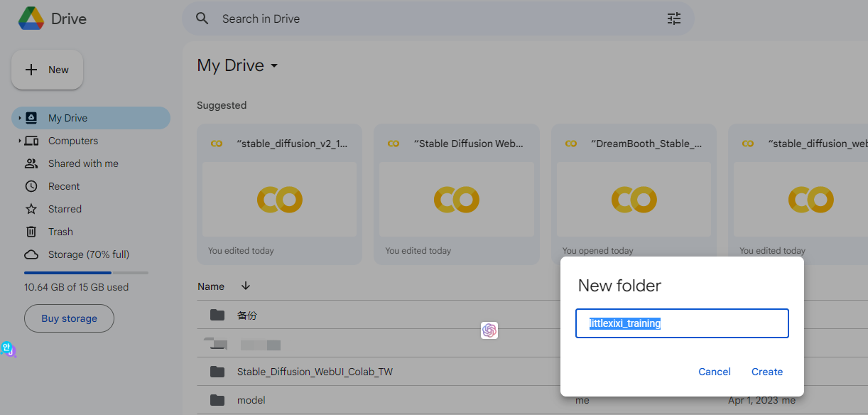The image size is (868, 415).
Task: Open Storage (70% full) section
Action: click(x=91, y=254)
